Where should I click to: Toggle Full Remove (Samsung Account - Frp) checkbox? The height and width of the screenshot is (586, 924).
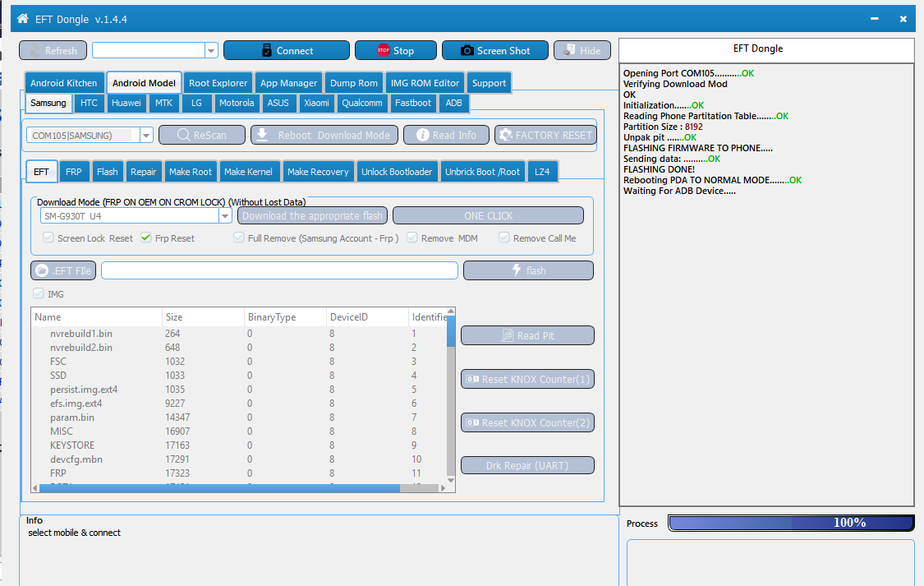click(239, 238)
